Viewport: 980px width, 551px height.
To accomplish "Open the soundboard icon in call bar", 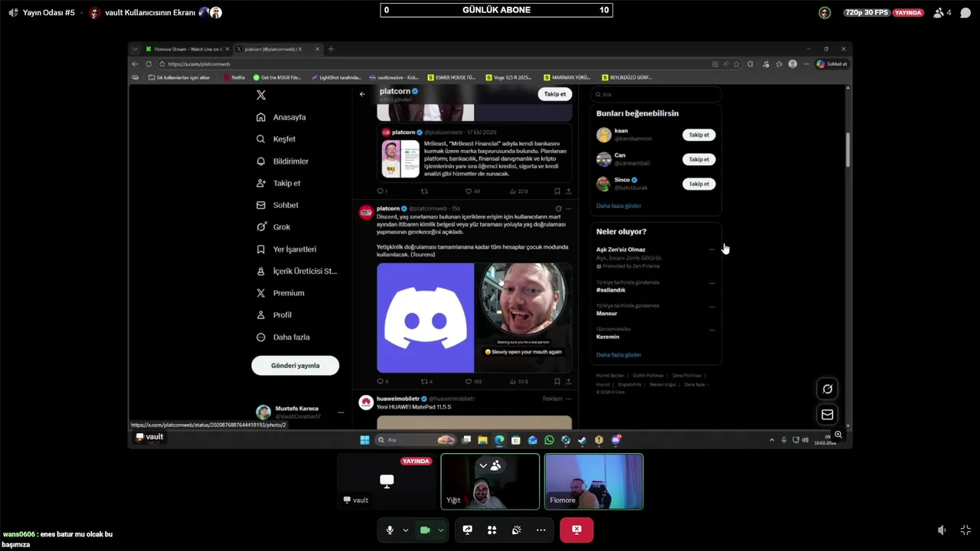I will 517,530.
